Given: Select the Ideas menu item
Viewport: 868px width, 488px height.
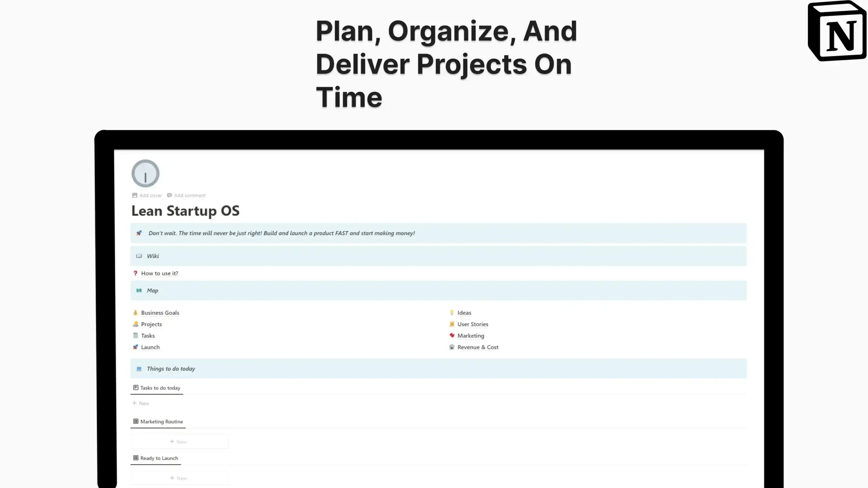Looking at the screenshot, I should click(x=464, y=312).
